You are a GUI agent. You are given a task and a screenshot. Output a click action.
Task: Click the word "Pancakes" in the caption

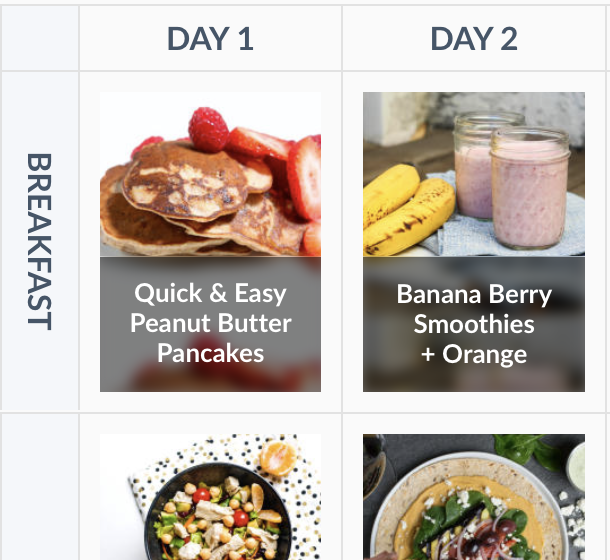tap(210, 353)
